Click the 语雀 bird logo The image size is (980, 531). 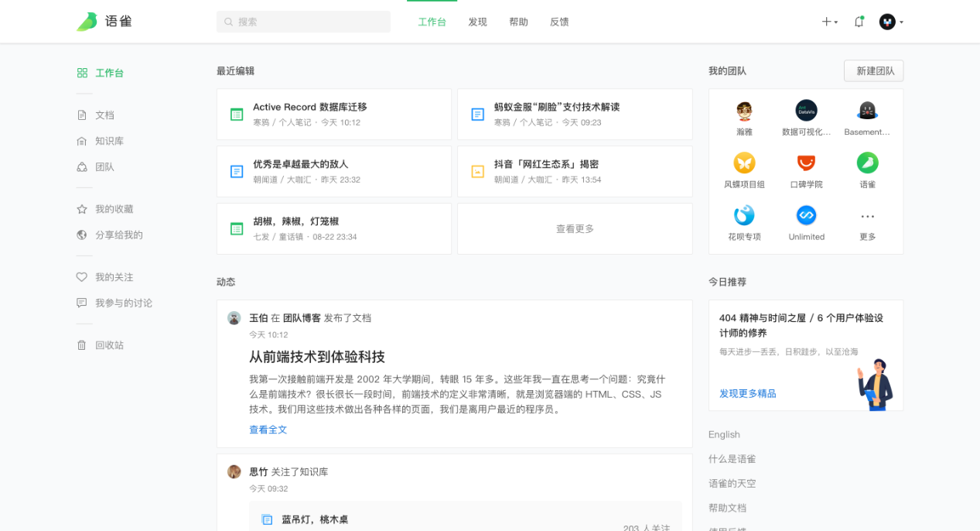(x=85, y=21)
